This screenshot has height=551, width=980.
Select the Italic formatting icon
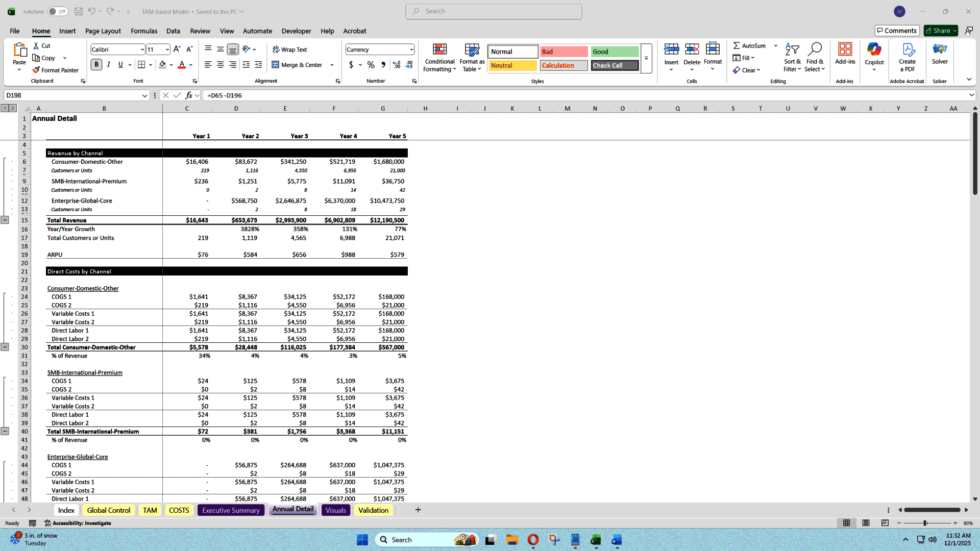108,65
